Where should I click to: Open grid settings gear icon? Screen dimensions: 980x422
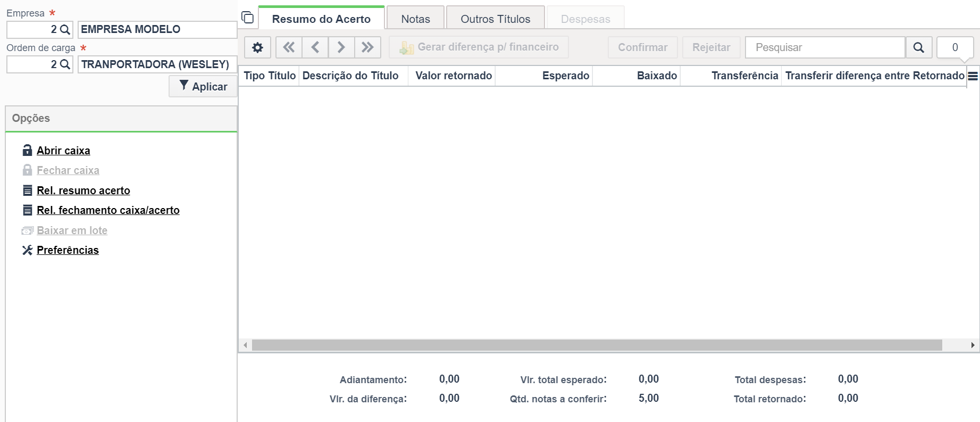point(257,47)
